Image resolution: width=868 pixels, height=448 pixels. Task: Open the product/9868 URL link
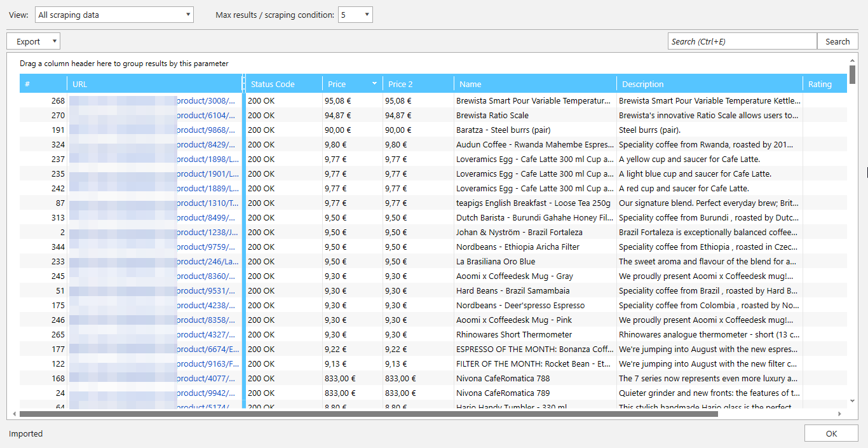(207, 130)
